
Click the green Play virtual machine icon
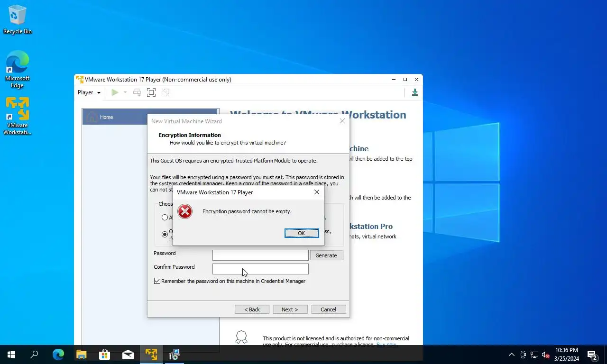coord(115,92)
